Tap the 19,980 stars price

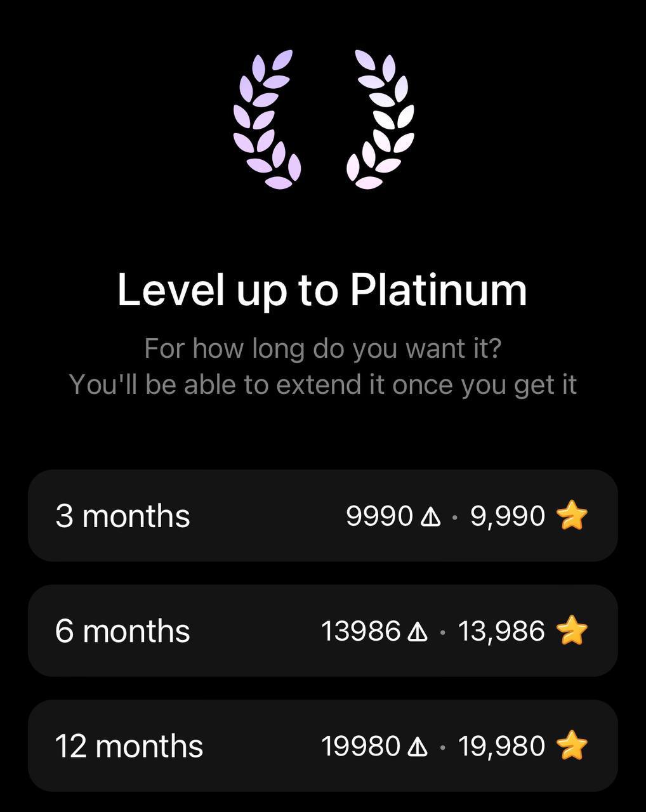coord(501,746)
